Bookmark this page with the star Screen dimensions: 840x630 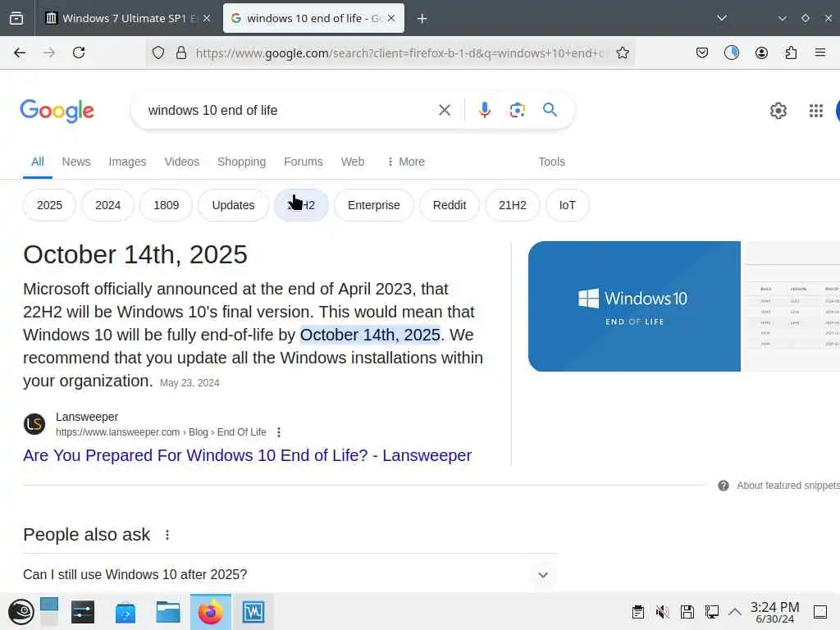[622, 52]
